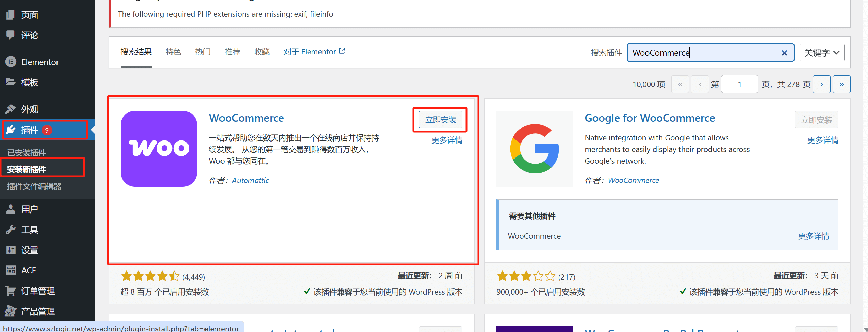This screenshot has width=868, height=332.
Task: Switch to the 搜索结果 tab
Action: pyautogui.click(x=136, y=52)
